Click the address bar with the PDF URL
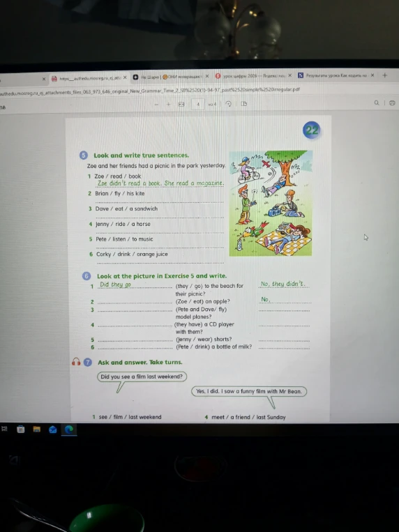Screen dimensions: 399x532 pos(149,90)
